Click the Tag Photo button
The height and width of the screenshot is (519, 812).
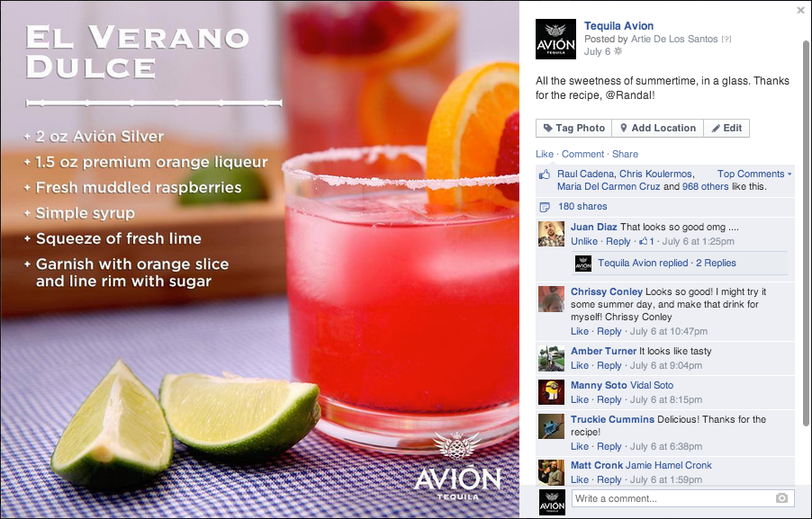tap(573, 129)
